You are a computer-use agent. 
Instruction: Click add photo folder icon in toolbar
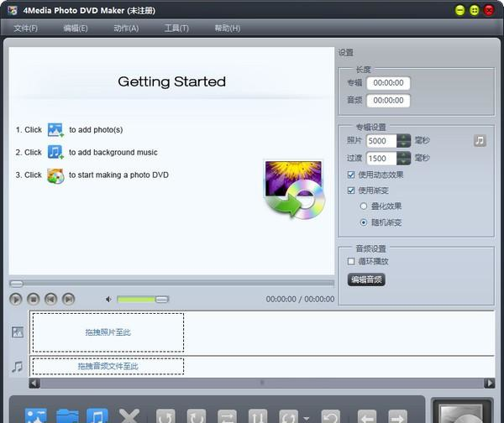pos(67,416)
